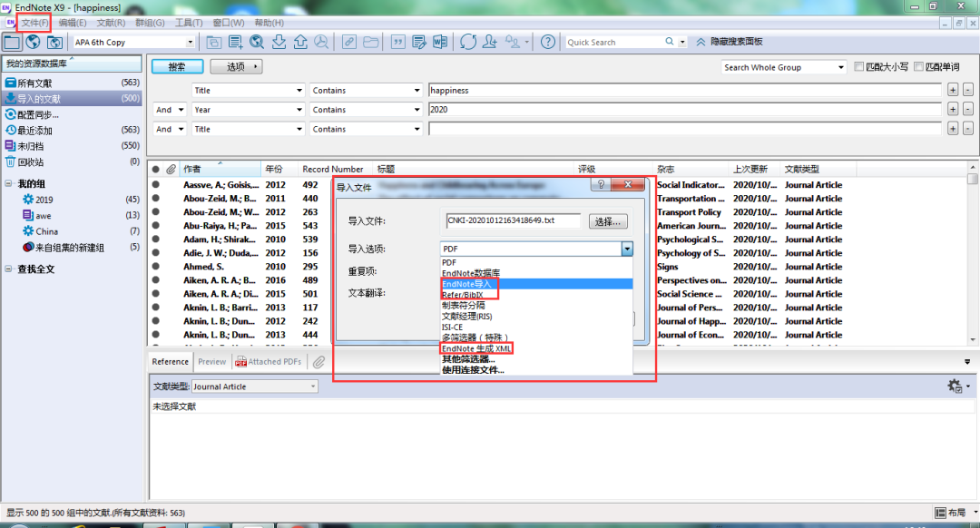Click the Share Library person-plus icon

tap(490, 42)
